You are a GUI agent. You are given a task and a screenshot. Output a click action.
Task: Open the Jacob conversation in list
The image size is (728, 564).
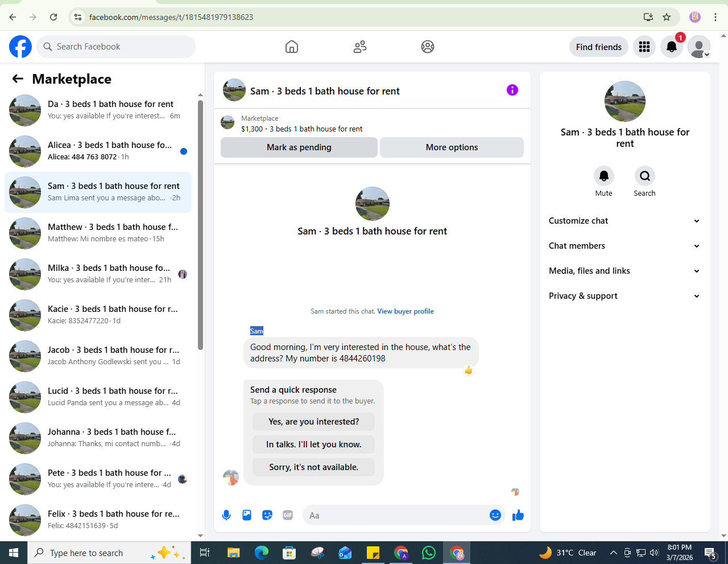98,356
